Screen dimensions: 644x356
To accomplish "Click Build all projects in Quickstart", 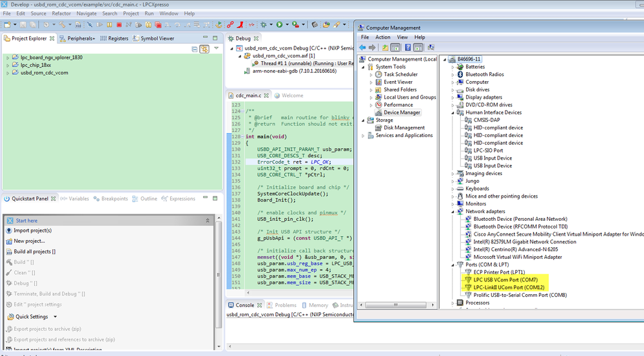I will pyautogui.click(x=34, y=252).
